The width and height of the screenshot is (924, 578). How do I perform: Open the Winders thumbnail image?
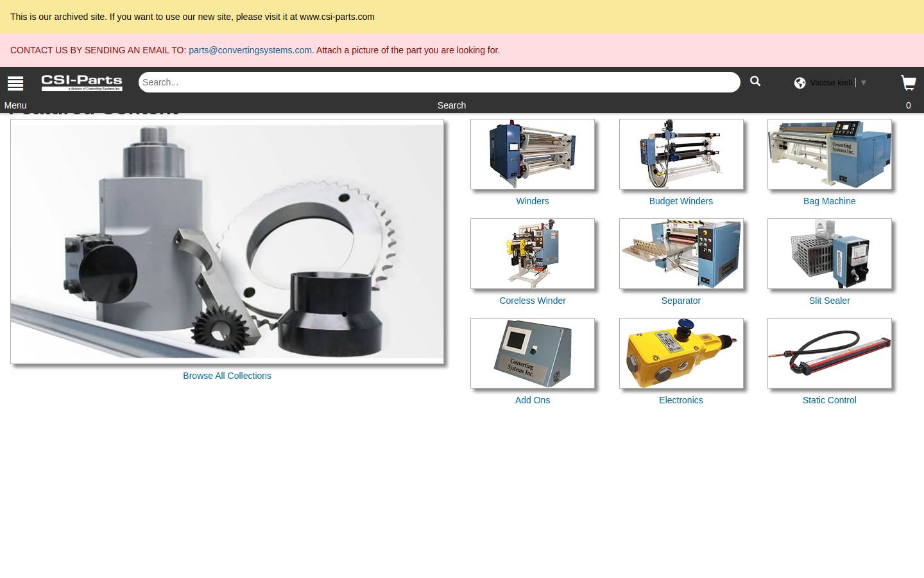(x=533, y=154)
